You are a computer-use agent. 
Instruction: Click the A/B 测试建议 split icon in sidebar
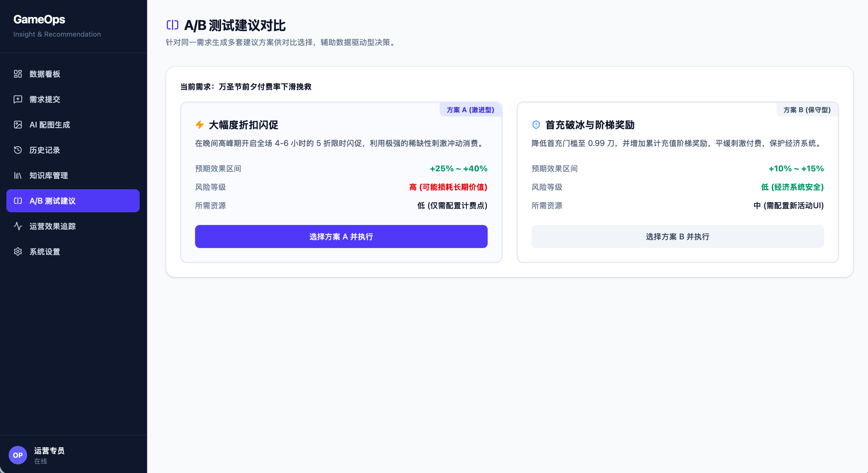pyautogui.click(x=18, y=201)
